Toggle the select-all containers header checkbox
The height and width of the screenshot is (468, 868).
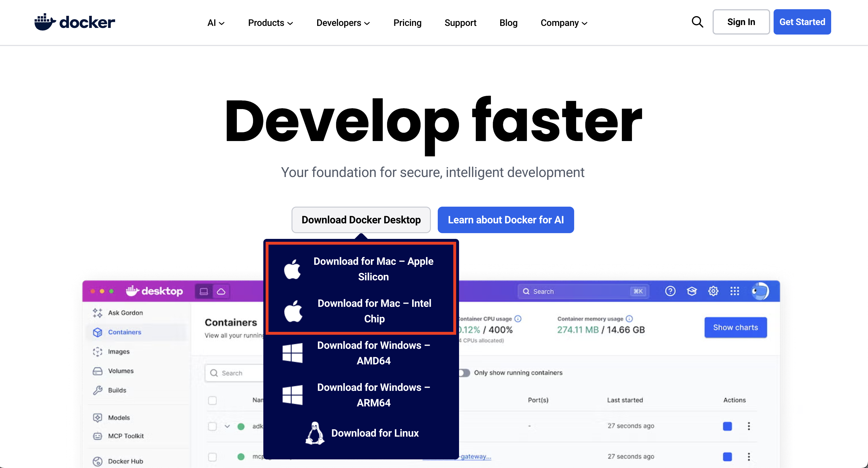click(x=212, y=400)
